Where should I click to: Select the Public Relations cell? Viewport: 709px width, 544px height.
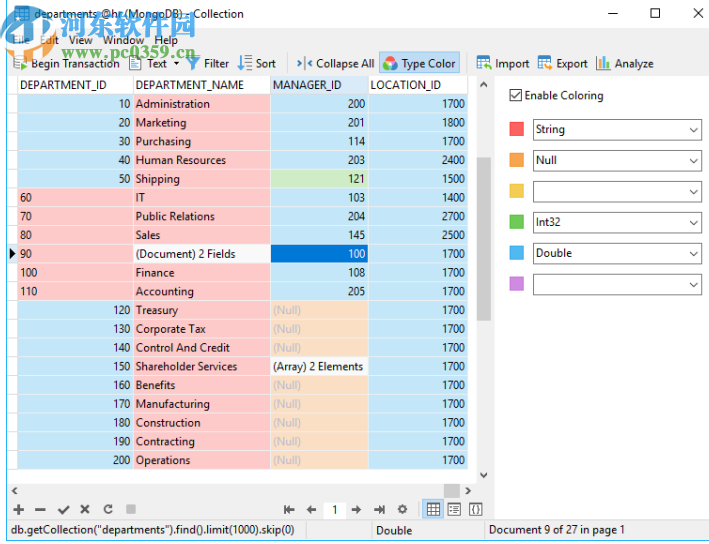[202, 217]
